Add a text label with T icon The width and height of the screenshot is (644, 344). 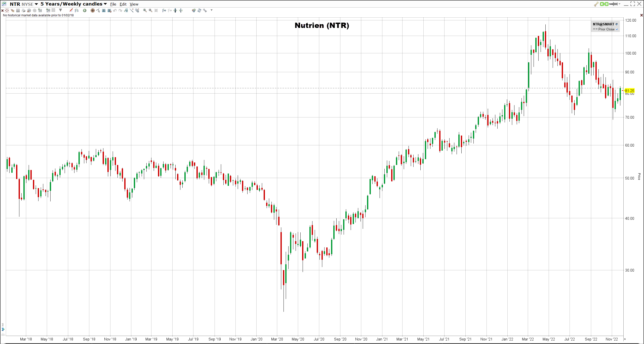click(104, 11)
